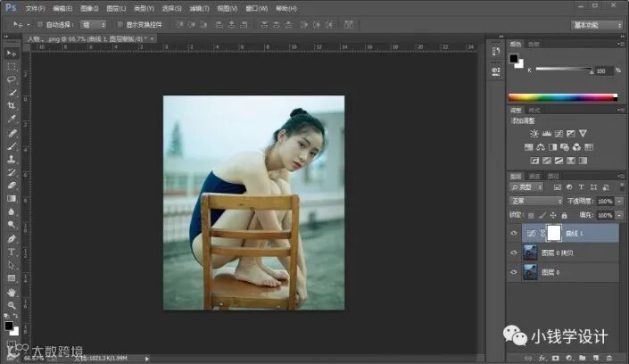This screenshot has height=364, width=629.
Task: Add a layer mask from Layers footer
Action: pos(555,358)
